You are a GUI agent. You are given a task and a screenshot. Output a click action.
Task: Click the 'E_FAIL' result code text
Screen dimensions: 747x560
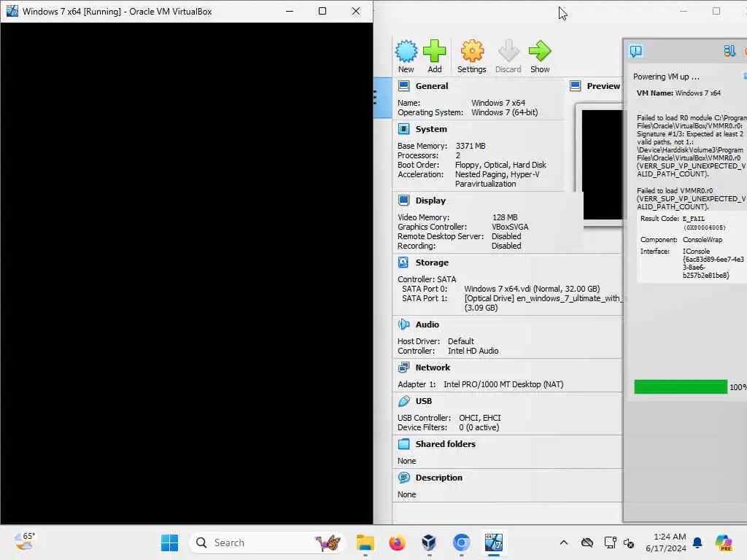click(x=693, y=219)
